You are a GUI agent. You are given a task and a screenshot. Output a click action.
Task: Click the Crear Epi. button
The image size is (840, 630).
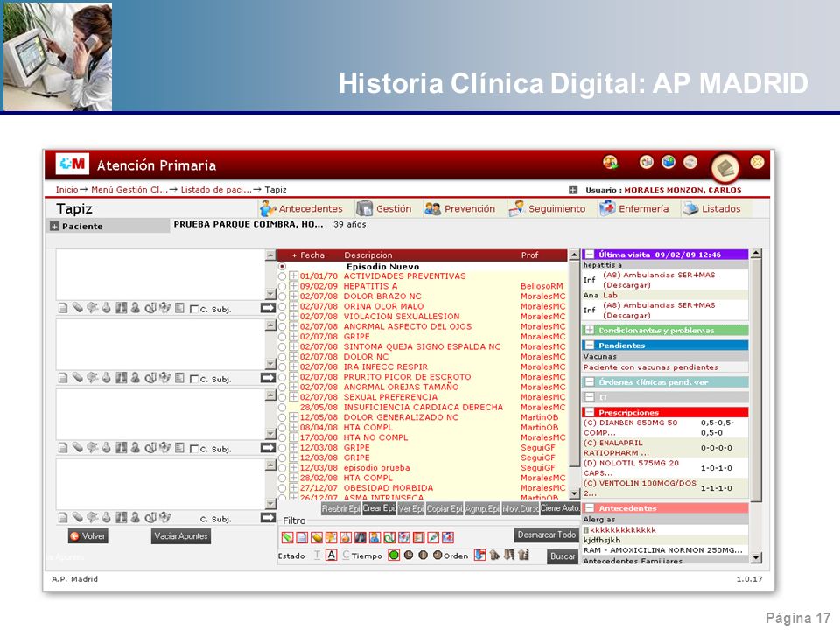[379, 508]
